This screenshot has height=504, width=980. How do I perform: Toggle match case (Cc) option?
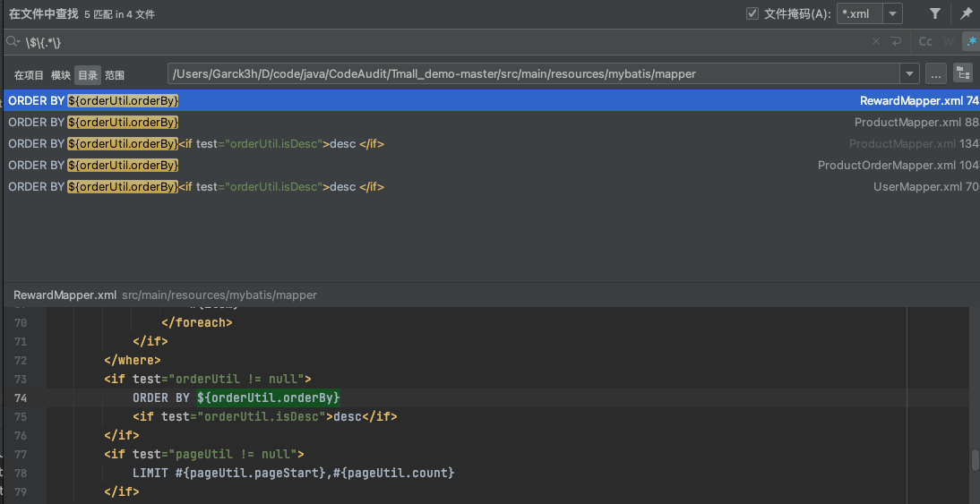point(925,42)
